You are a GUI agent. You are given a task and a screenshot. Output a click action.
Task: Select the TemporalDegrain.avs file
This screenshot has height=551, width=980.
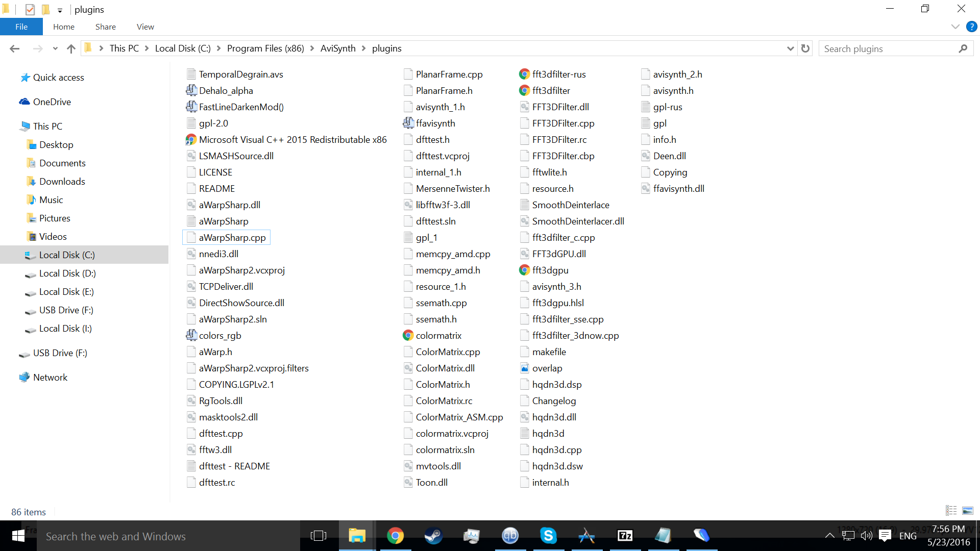tap(235, 74)
